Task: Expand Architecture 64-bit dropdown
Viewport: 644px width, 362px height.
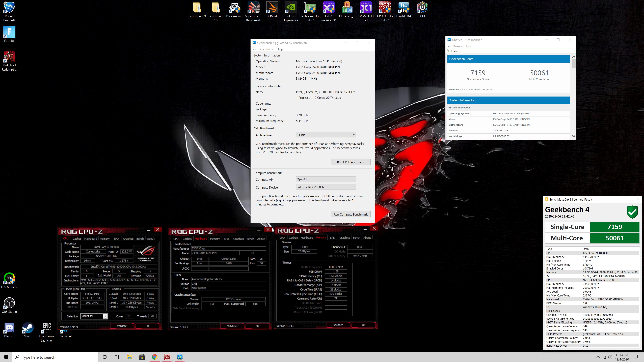Action: (x=326, y=135)
